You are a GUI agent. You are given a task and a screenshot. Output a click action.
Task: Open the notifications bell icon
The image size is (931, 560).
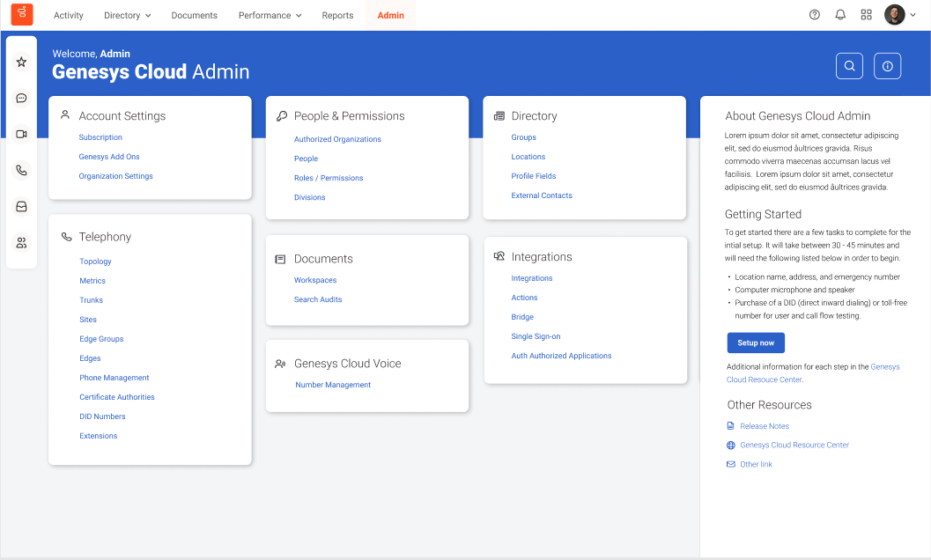pos(840,15)
